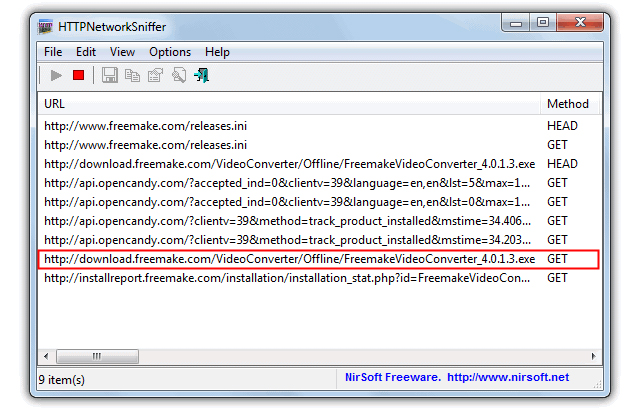Select opencandy row containing lst=0&max

(320, 202)
